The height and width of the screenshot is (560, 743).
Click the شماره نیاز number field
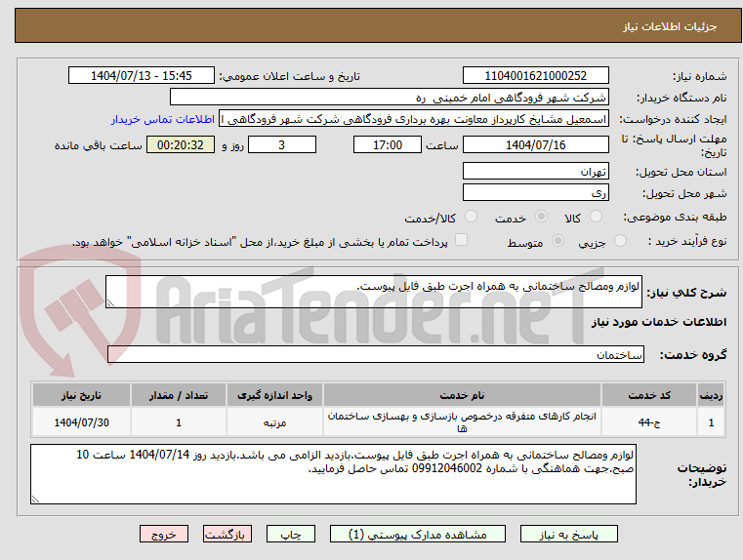[535, 76]
